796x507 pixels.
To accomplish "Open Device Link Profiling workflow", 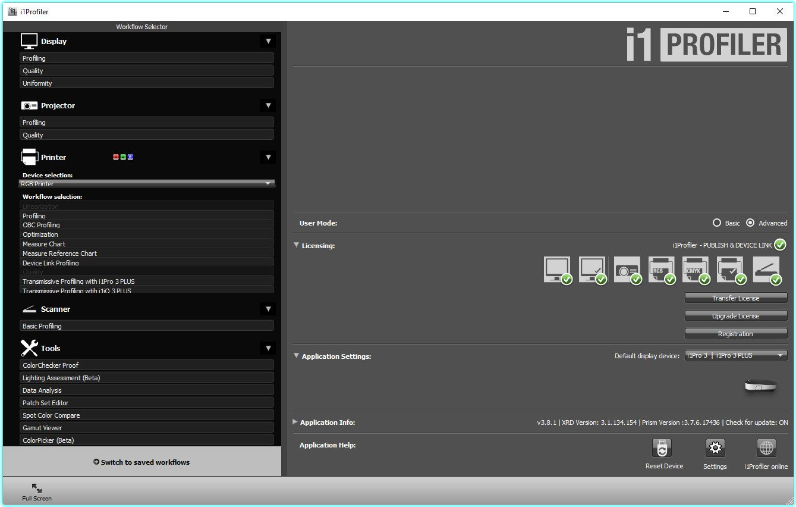I will [147, 263].
